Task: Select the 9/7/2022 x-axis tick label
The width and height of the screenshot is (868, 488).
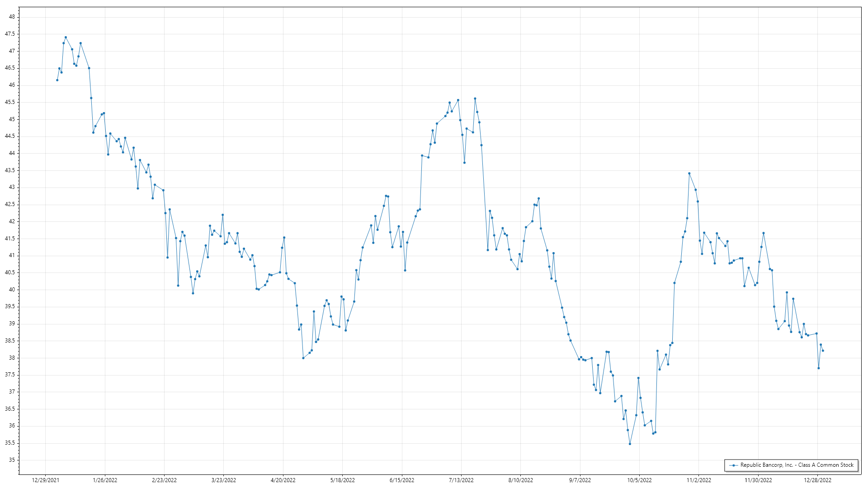Action: pos(580,480)
